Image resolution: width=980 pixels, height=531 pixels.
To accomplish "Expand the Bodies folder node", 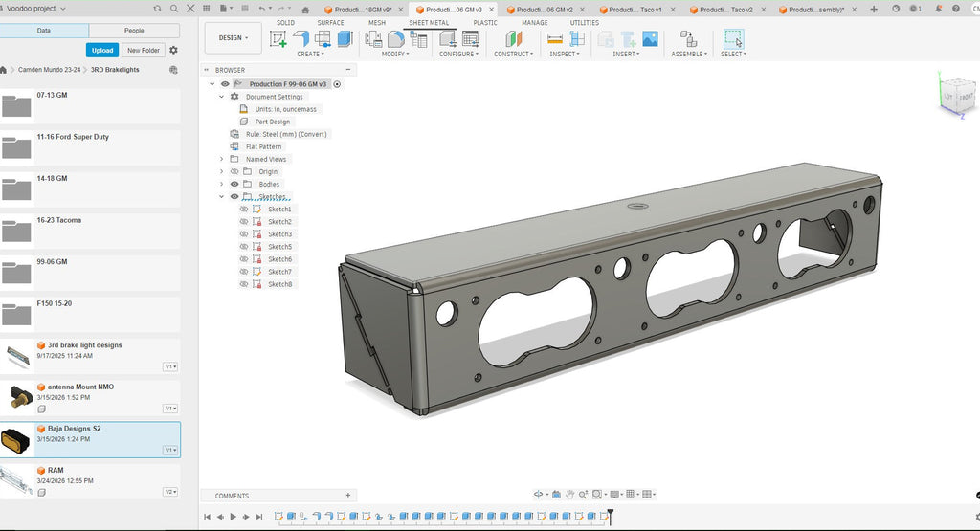I will tap(221, 185).
